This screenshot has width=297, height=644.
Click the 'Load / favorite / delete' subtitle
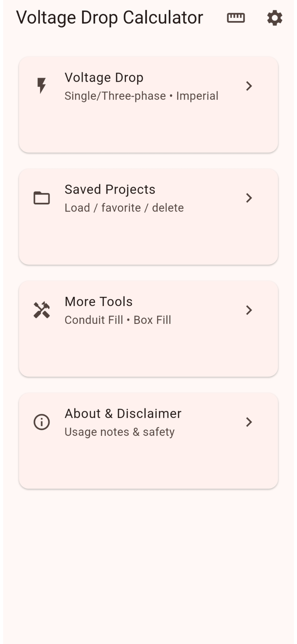click(124, 208)
